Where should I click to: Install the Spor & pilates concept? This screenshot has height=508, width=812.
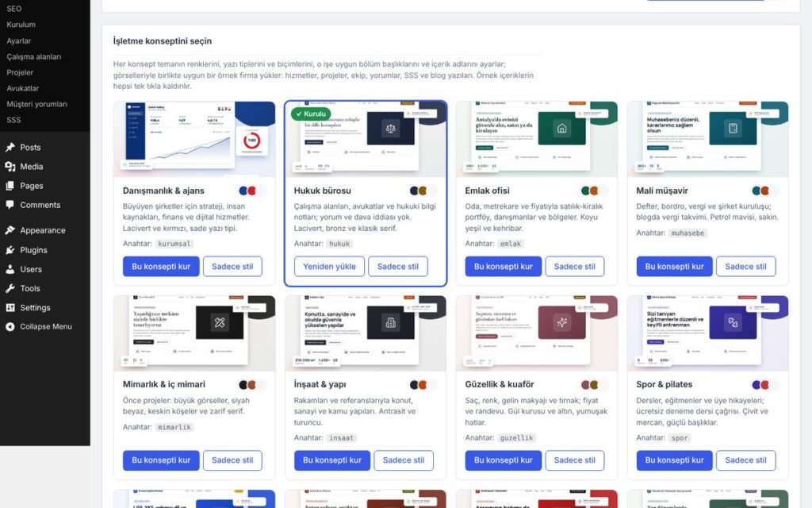[x=674, y=460]
